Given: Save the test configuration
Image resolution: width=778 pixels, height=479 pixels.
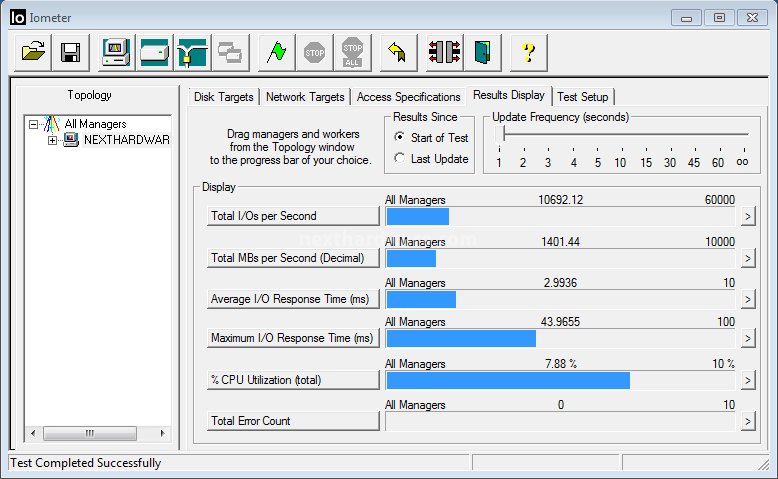Looking at the screenshot, I should 70,52.
